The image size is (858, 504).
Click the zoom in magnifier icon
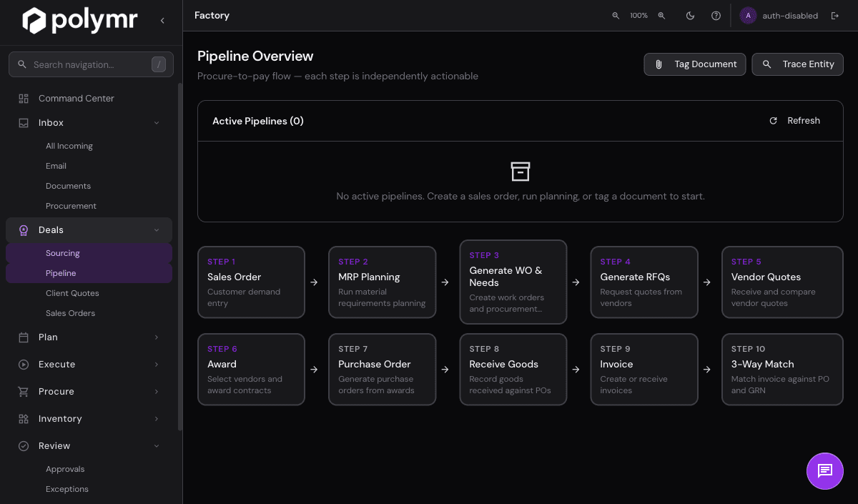(661, 16)
